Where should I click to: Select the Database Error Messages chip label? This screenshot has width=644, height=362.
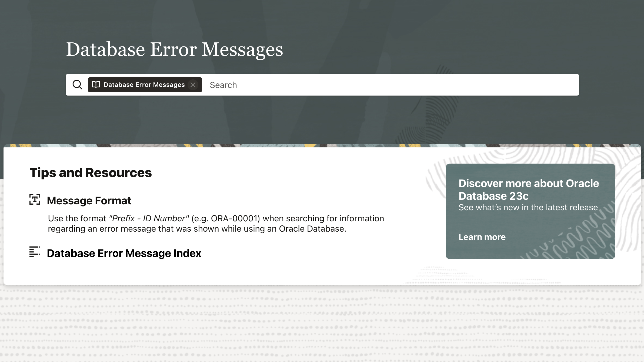click(x=144, y=85)
